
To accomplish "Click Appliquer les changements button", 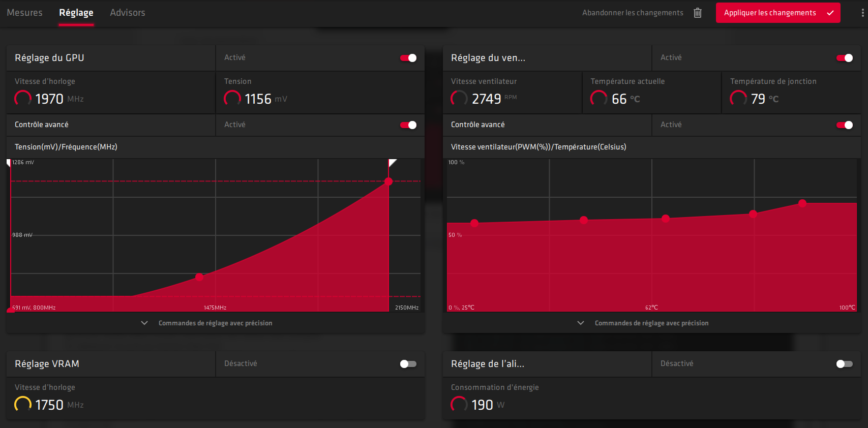I will (778, 13).
